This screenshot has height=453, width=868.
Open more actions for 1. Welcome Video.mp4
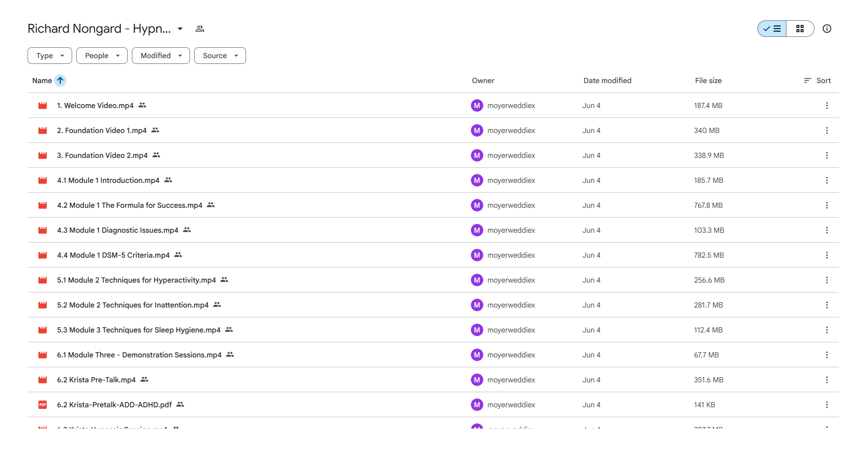tap(827, 105)
